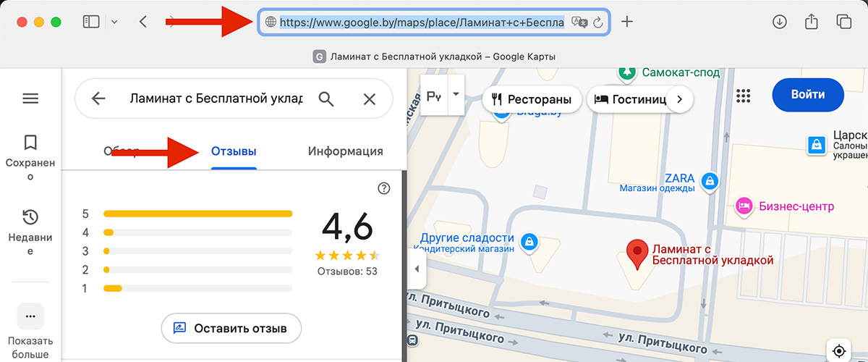
Task: Click the Войти sign-in button
Action: coord(808,95)
